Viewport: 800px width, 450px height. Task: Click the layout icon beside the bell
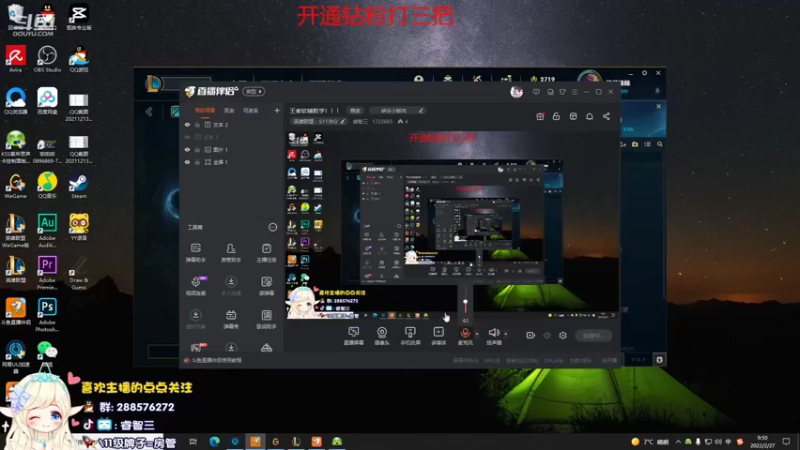pos(573,116)
